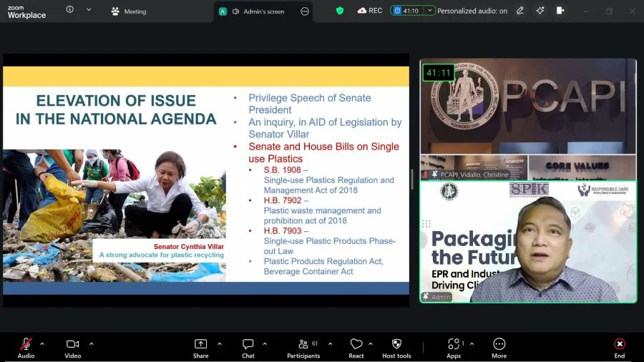Click the divider handle between slide and videos

[x=412, y=180]
